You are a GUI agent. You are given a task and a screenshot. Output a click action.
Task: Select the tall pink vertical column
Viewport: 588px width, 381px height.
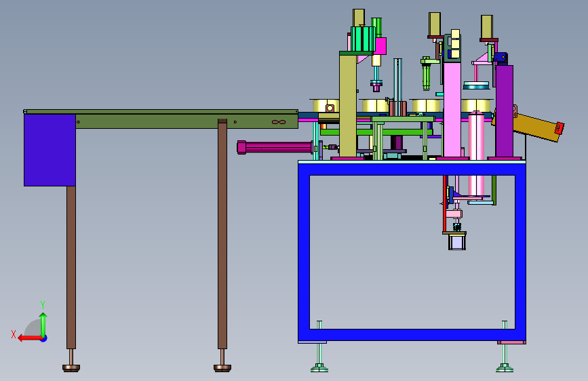(x=452, y=110)
